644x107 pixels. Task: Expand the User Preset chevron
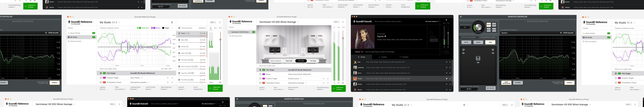pyautogui.click(x=142, y=78)
